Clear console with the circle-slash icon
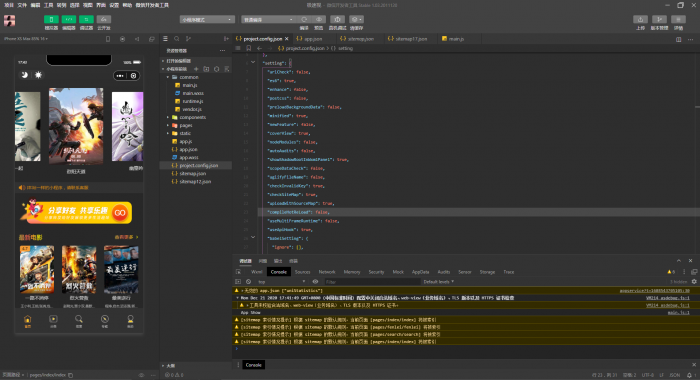Viewport: 700px width, 380px height. click(249, 282)
